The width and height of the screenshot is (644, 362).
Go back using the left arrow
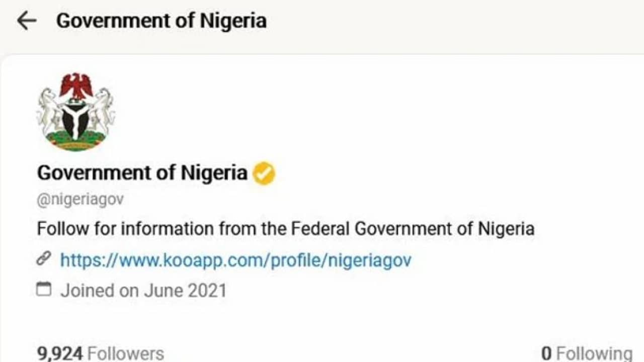[x=27, y=21]
